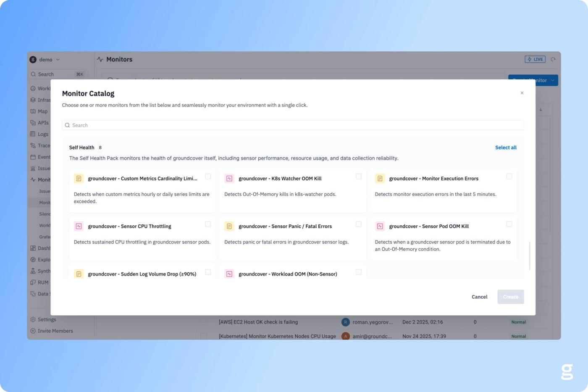This screenshot has width=588, height=392.
Task: Check the K8s Watcher OOM Kill checkbox
Action: coord(359,176)
